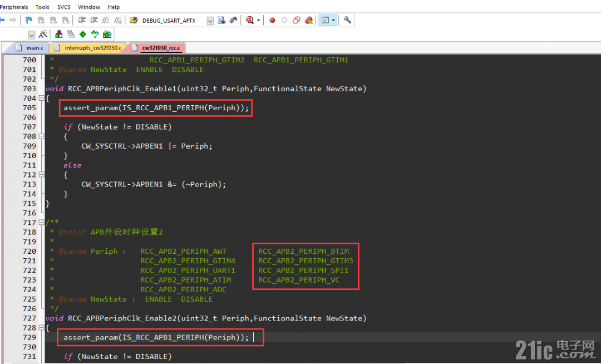Click the RCC_APB2_PERIPH_VC comment text
Screen dimensions: 601x364
point(299,280)
